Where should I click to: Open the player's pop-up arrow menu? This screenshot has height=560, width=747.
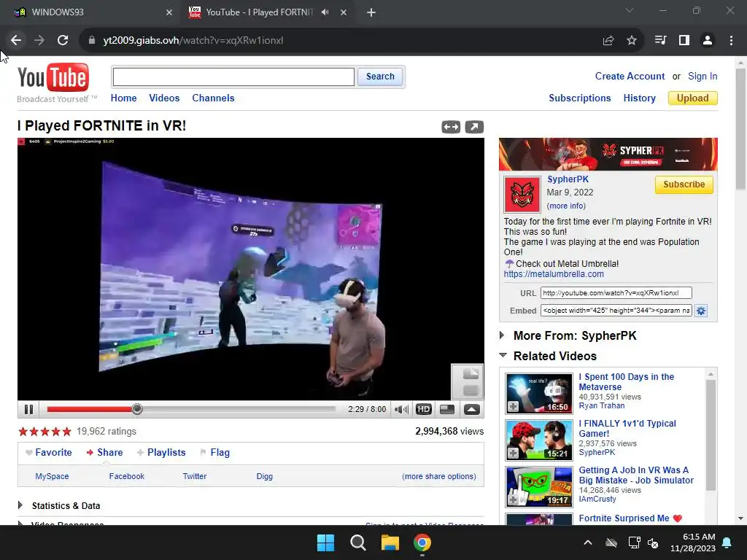pyautogui.click(x=472, y=410)
